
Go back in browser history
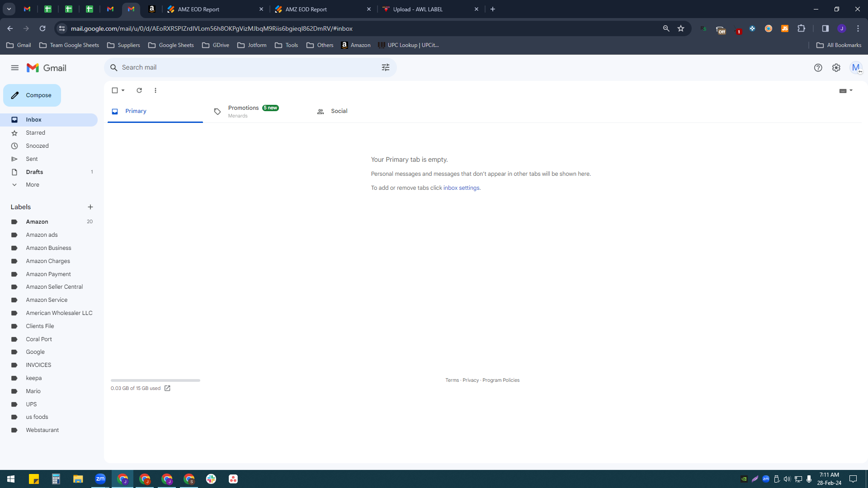click(10, 28)
